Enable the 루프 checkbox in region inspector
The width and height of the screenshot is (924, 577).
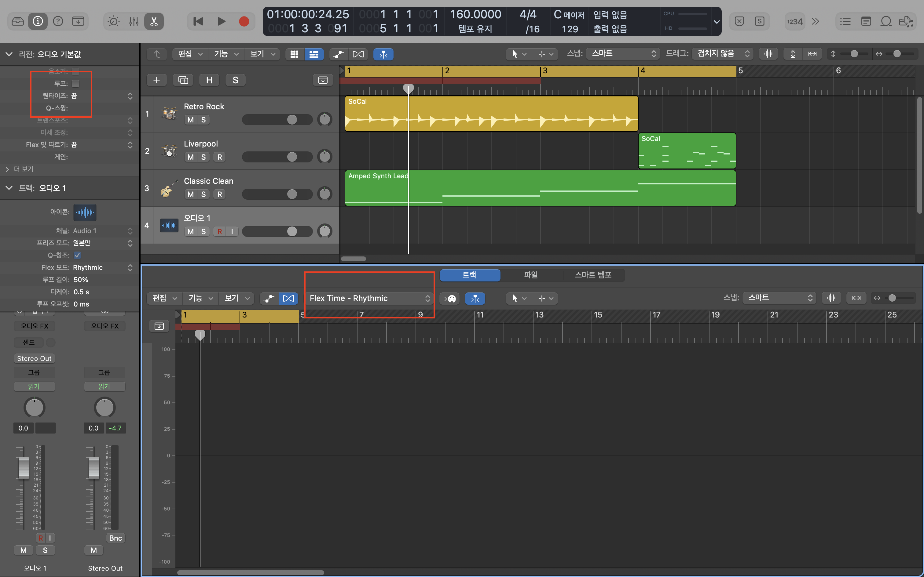tap(75, 83)
